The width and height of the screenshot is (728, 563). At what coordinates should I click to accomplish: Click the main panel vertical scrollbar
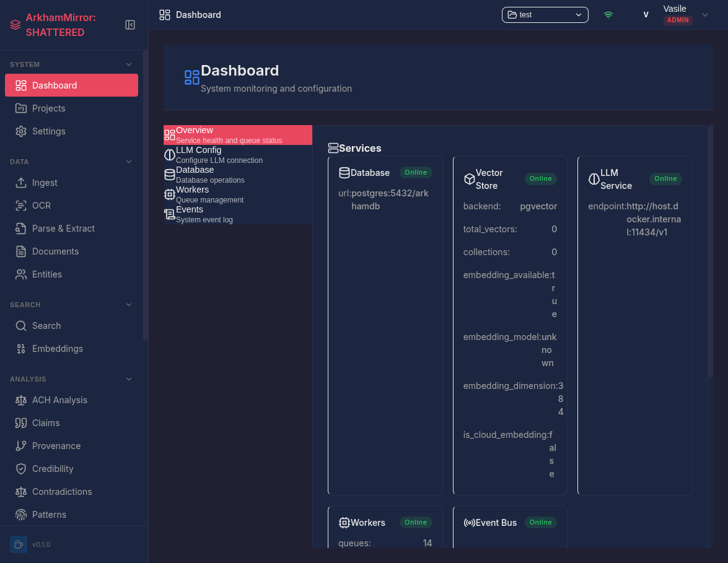(x=711, y=251)
